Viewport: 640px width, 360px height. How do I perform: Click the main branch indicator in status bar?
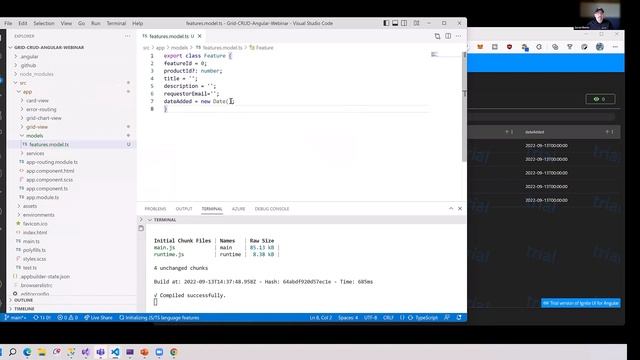click(16, 318)
